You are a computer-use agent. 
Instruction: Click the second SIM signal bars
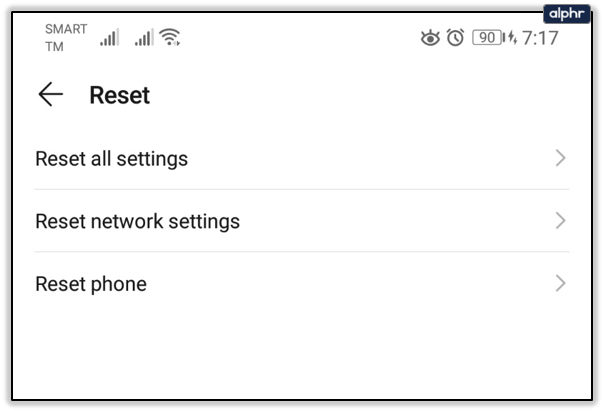click(x=144, y=37)
